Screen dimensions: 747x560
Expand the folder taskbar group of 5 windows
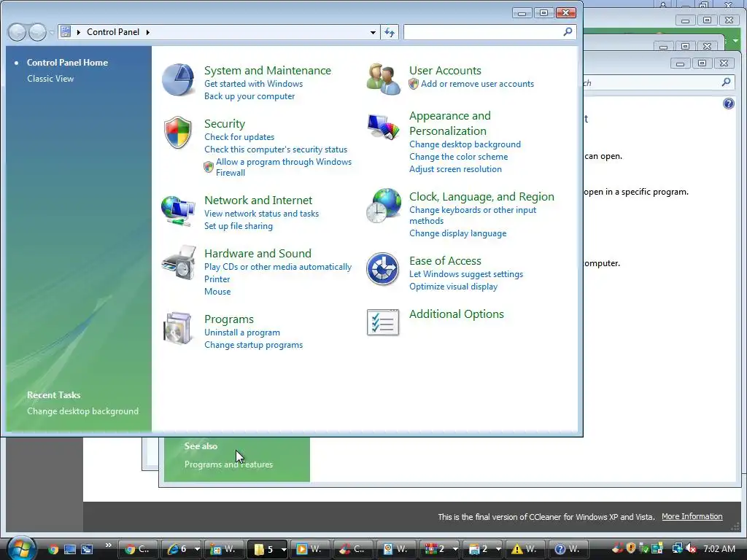click(x=284, y=549)
